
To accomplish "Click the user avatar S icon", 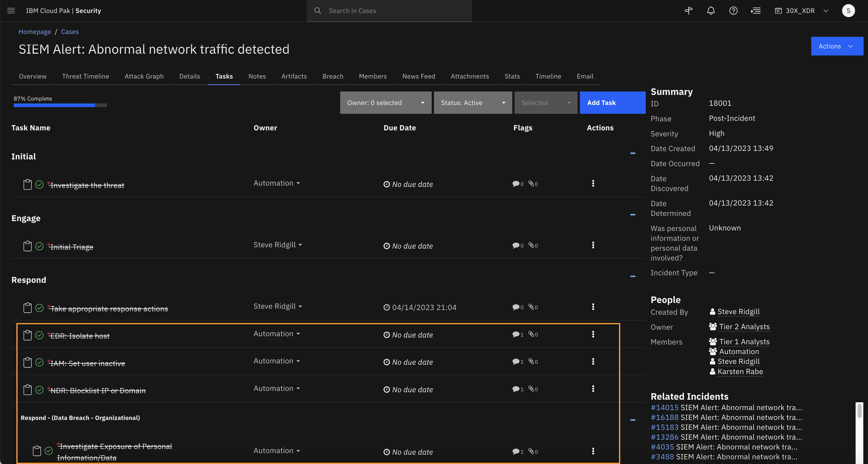I will point(848,11).
